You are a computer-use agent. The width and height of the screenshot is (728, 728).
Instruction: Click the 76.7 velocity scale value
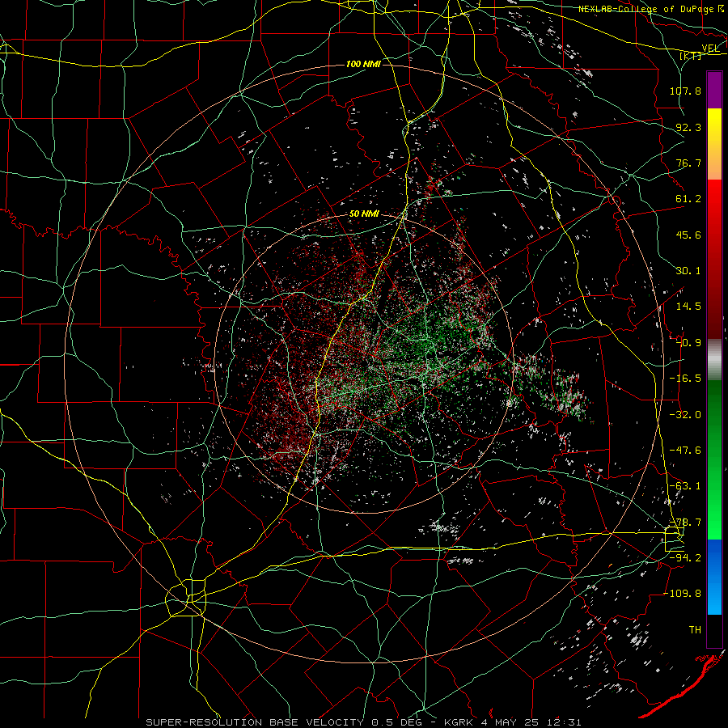688,163
